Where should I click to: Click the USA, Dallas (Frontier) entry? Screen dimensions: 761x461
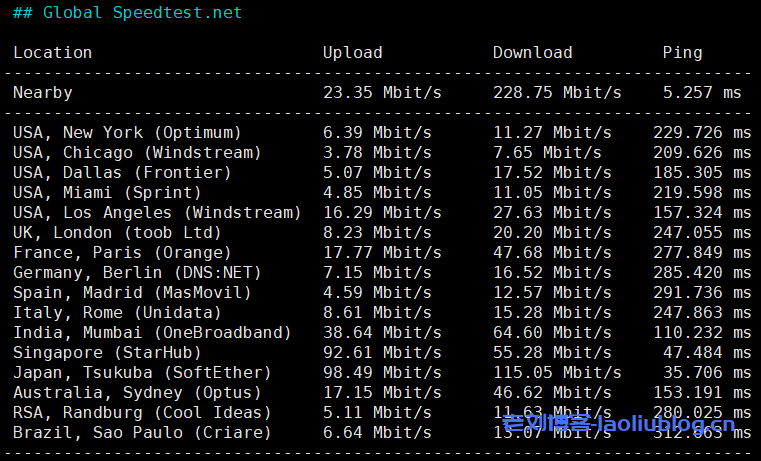pos(122,173)
